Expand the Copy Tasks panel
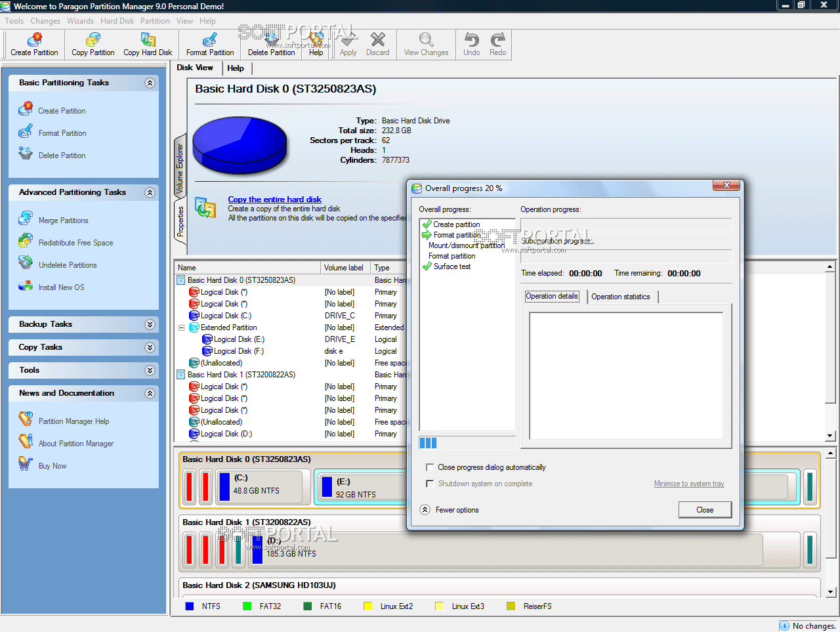Screen dimensions: 840x632 [150, 347]
